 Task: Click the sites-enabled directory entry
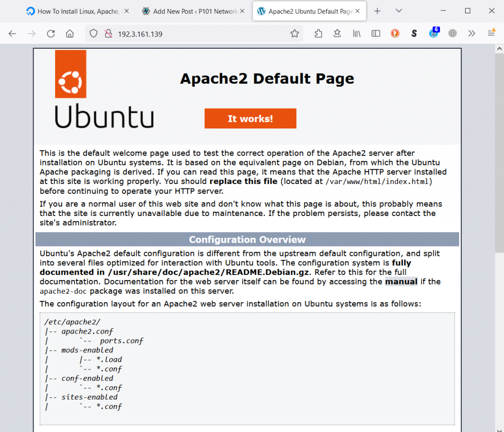click(x=90, y=397)
